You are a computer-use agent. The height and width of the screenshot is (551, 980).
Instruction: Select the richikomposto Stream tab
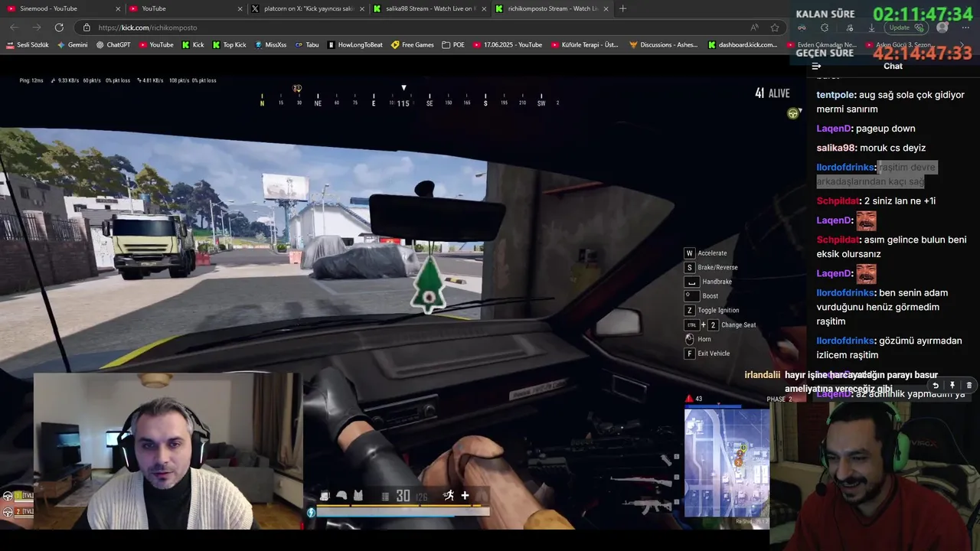click(x=551, y=8)
